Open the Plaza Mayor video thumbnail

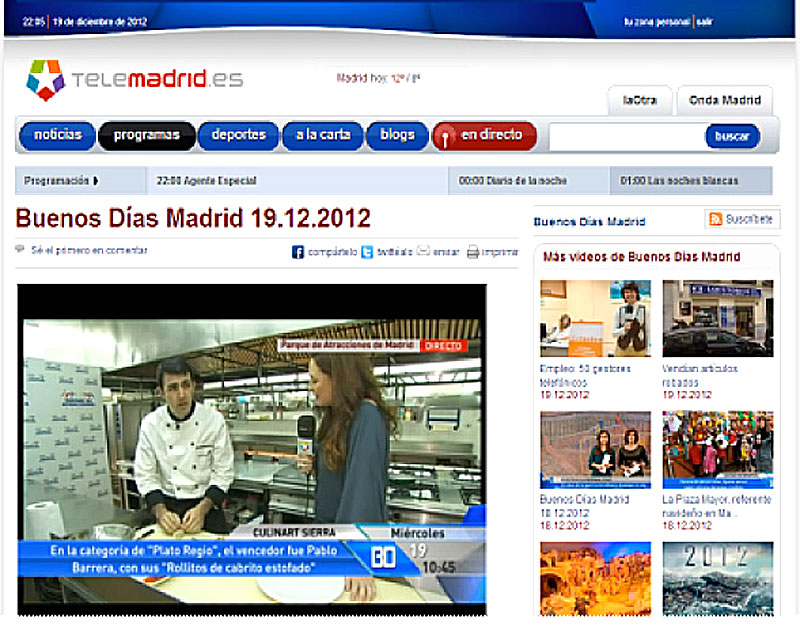tap(717, 449)
